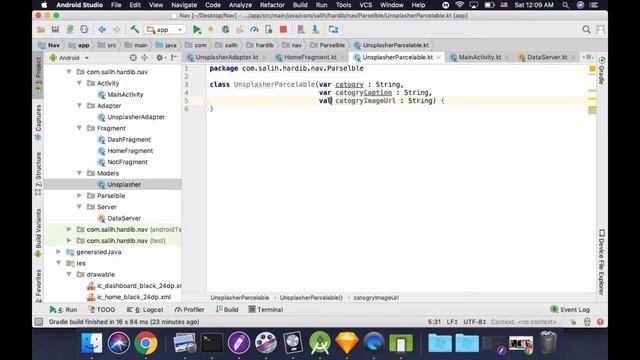
Task: Click the UTF-8 encoding in status bar
Action: pyautogui.click(x=474, y=322)
